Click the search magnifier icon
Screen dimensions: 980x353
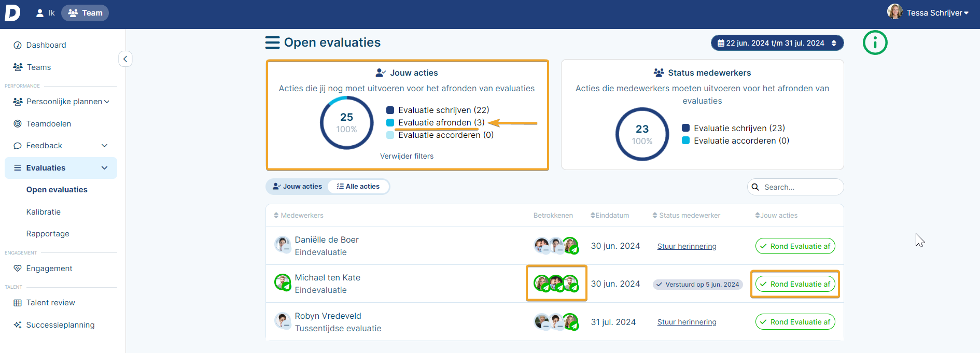tap(755, 187)
